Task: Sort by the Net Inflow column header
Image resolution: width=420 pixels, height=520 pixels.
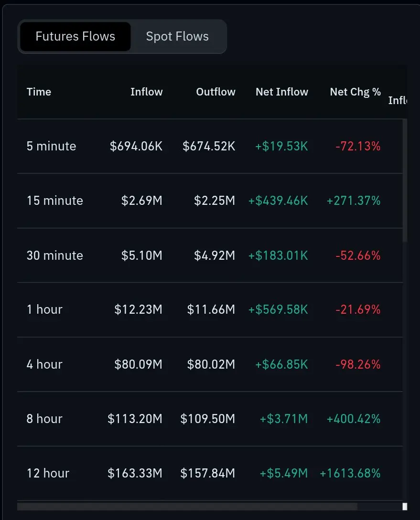Action: point(281,92)
